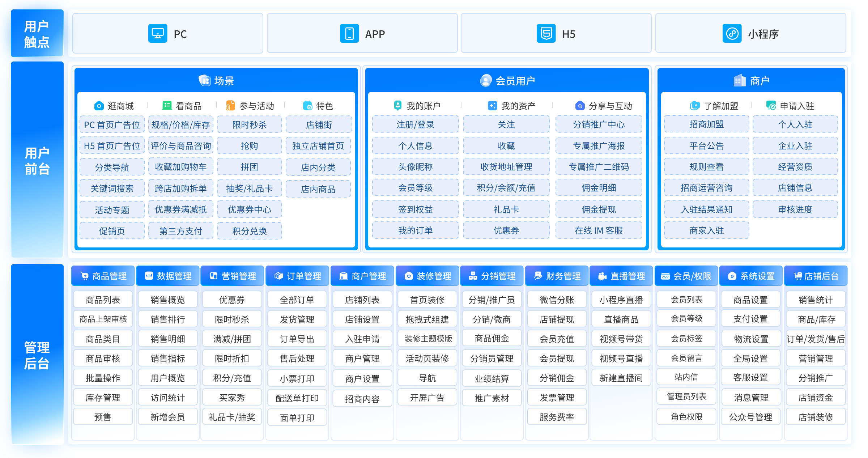Viewport: 868px width, 458px height.
Task: Click the 直播管理 camera icon
Action: pyautogui.click(x=602, y=276)
